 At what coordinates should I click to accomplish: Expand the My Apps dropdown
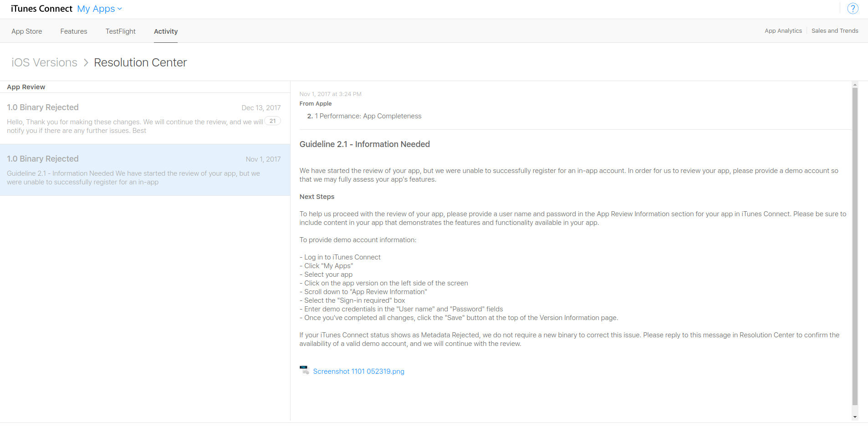[x=100, y=9]
